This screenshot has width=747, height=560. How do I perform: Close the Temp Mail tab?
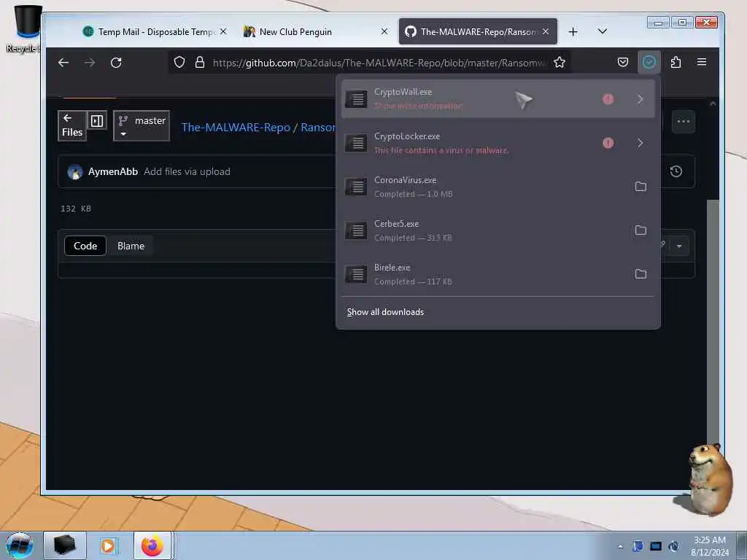223,31
